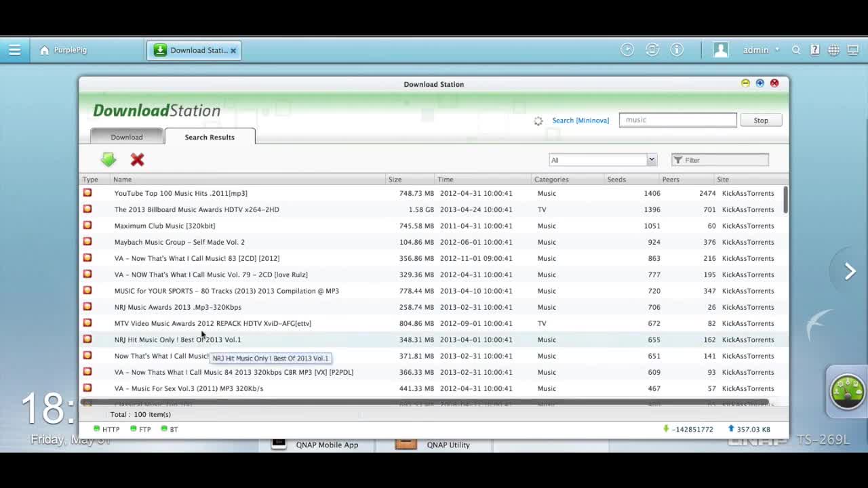
Task: Click torrent icon for MTV Video Music Awards row
Action: coord(87,323)
